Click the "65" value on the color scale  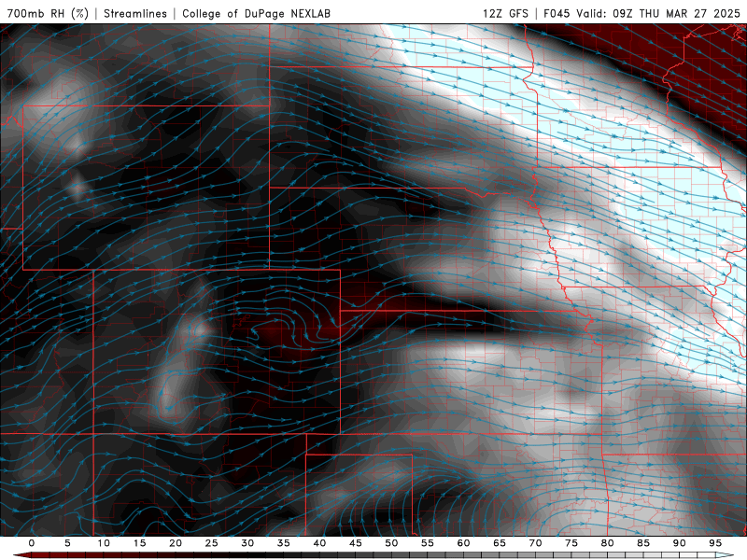[x=500, y=543]
